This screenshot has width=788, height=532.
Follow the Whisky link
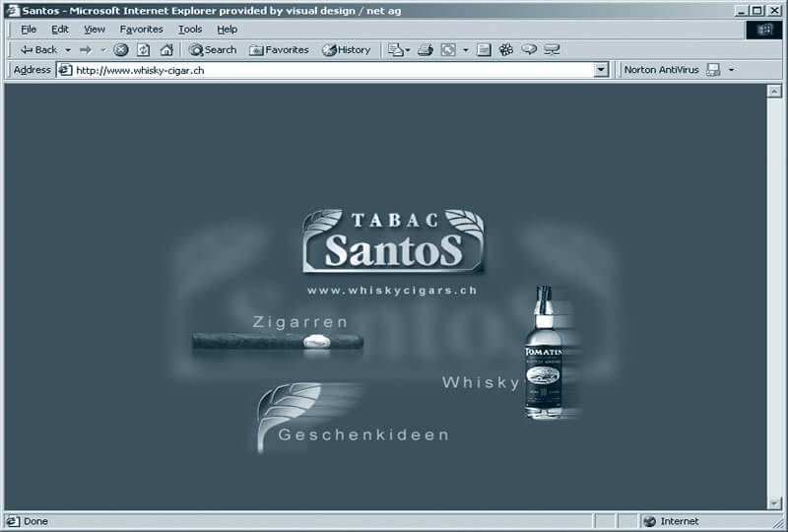click(480, 382)
